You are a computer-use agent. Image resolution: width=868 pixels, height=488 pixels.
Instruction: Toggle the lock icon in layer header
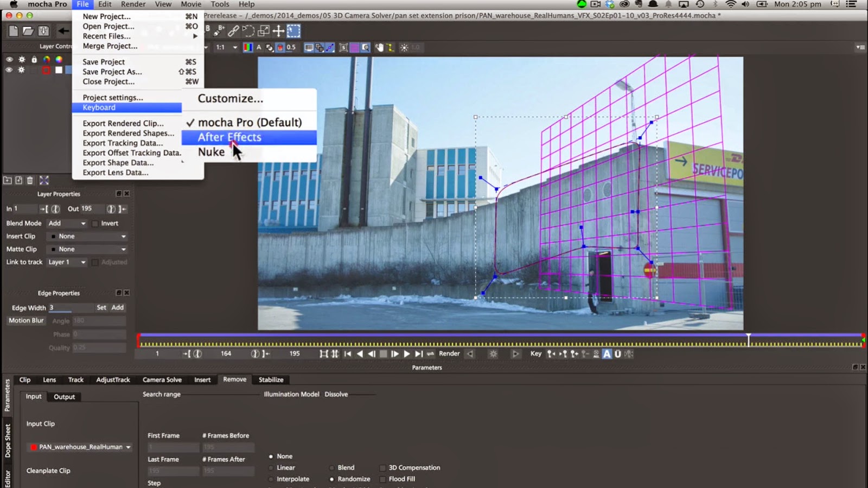34,60
